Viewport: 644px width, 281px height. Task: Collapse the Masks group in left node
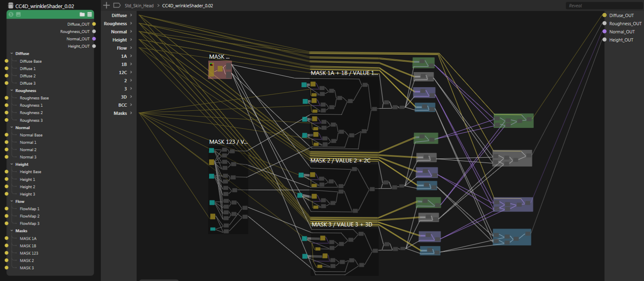[x=12, y=231]
